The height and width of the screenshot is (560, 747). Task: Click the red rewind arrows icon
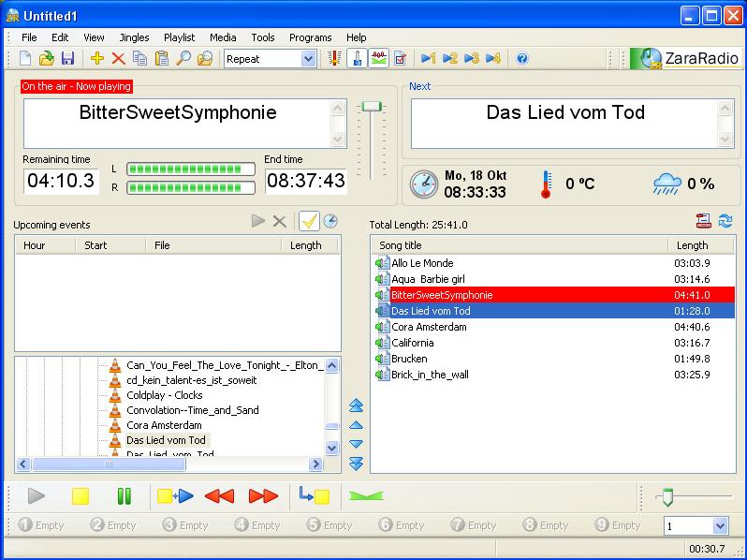pos(219,496)
